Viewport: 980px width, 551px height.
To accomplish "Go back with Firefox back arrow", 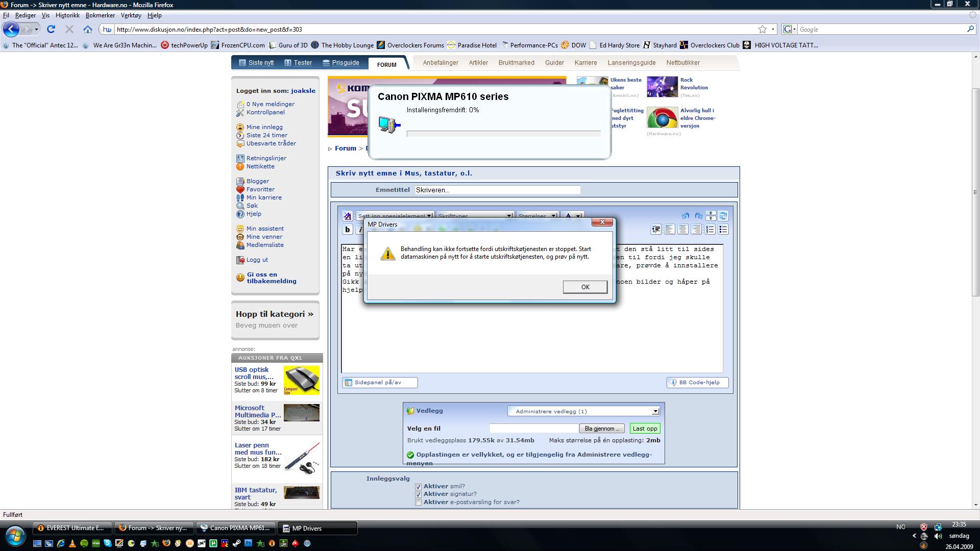I will pos(11,29).
